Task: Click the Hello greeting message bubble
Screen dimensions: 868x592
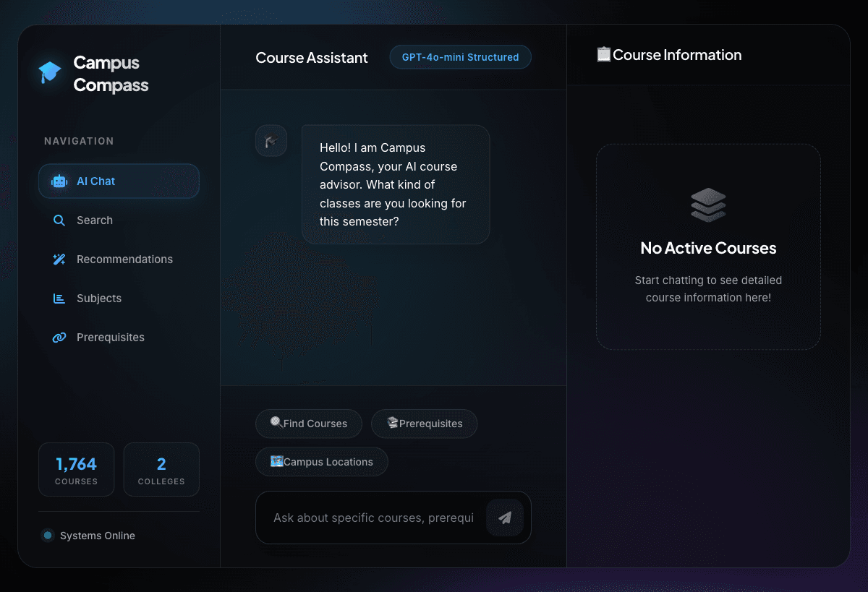Action: (x=396, y=184)
